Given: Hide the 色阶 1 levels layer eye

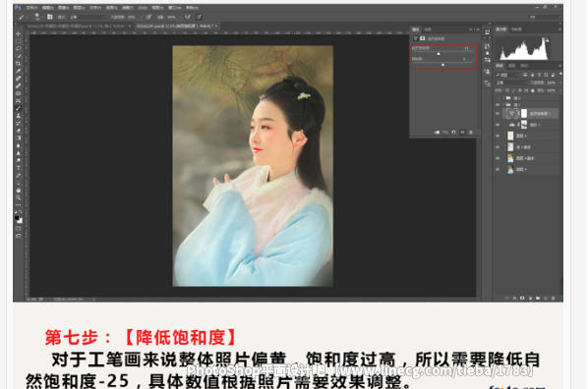Looking at the screenshot, I should click(x=498, y=125).
